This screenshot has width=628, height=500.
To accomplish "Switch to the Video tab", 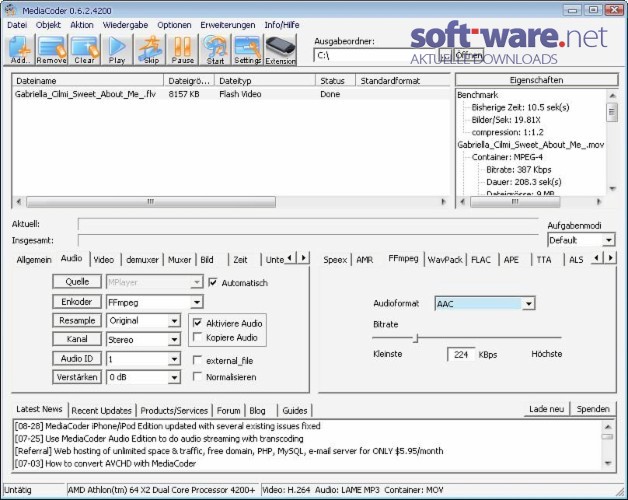I will (104, 260).
